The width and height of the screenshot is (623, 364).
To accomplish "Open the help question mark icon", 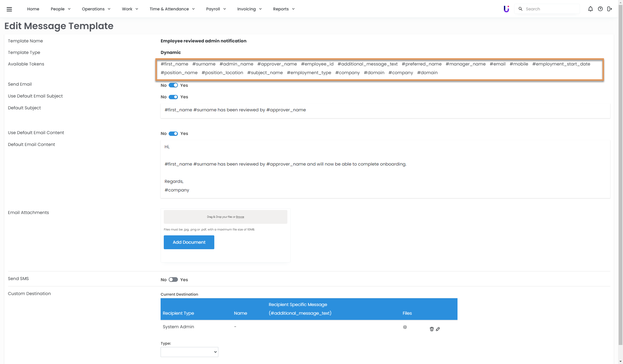I will [x=600, y=9].
